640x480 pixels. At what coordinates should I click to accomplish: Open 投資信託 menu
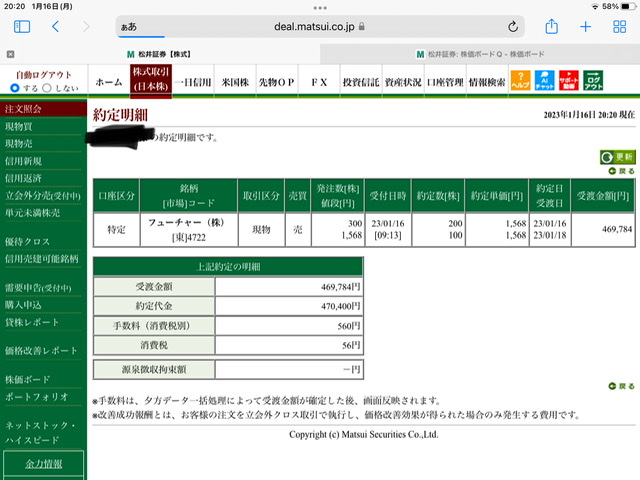click(361, 82)
